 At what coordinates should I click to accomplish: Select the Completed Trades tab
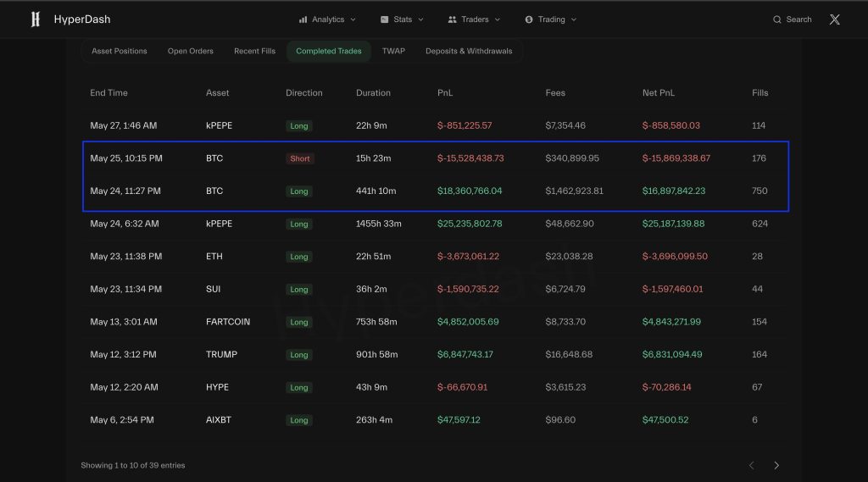tap(329, 51)
